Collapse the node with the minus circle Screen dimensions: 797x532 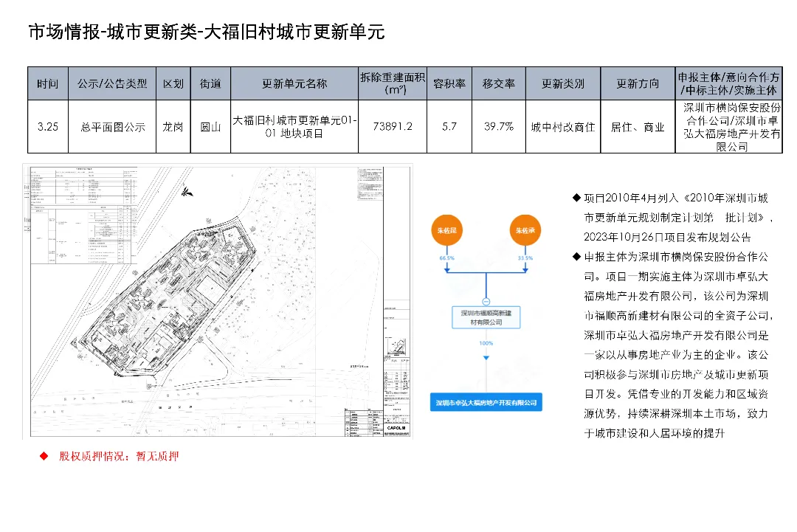486,301
